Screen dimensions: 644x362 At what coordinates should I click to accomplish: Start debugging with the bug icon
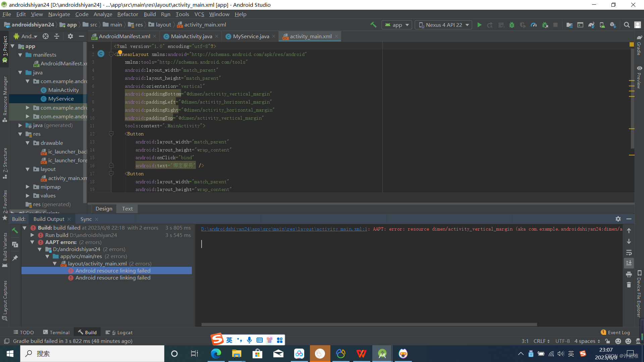[512, 24]
